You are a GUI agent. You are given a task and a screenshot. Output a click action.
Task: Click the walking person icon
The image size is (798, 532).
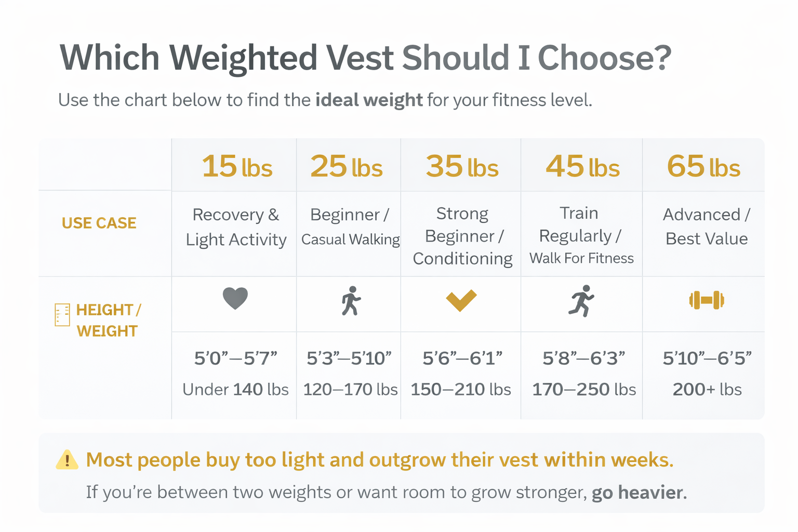point(351,301)
